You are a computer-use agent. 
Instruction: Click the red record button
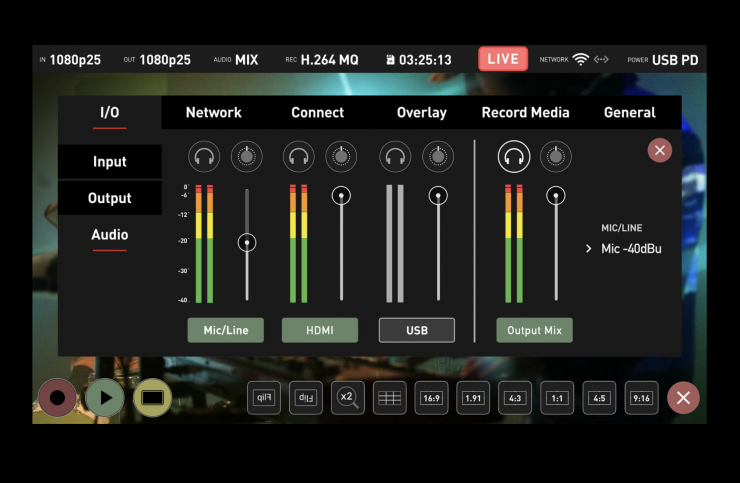click(x=57, y=398)
